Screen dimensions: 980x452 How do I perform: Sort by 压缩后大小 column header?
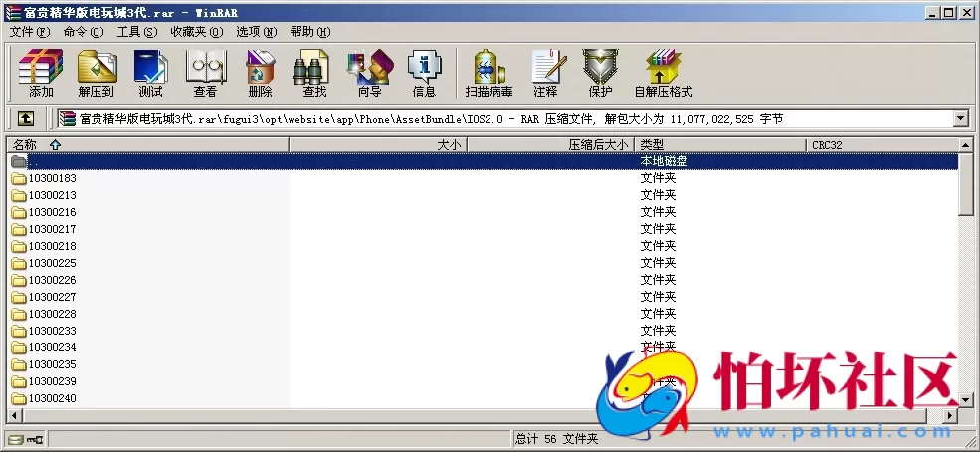(550, 145)
